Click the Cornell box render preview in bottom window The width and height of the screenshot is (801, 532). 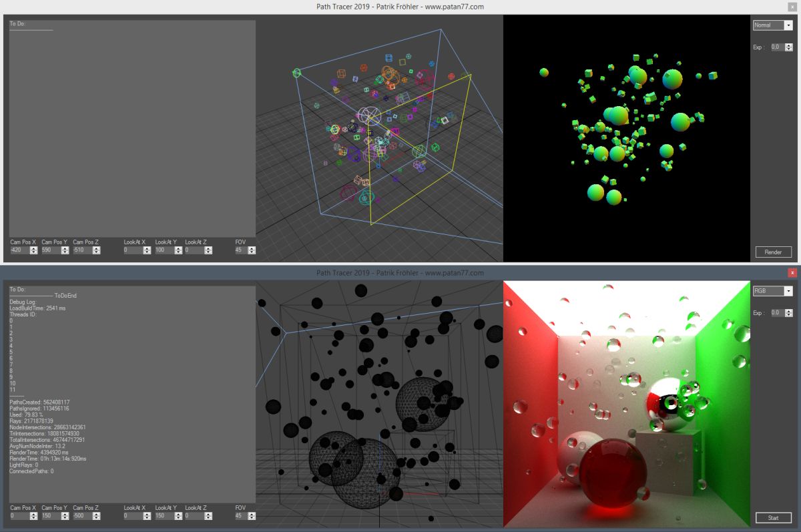(627, 404)
